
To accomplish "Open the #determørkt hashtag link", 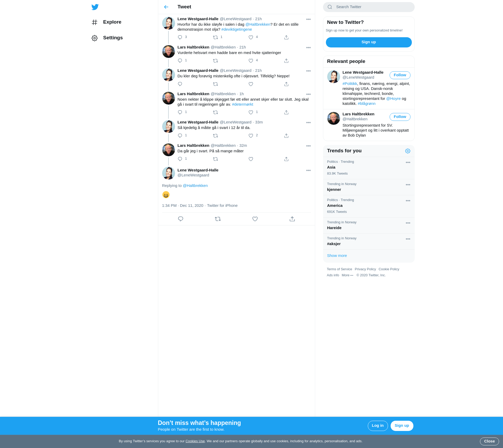I will click(243, 104).
